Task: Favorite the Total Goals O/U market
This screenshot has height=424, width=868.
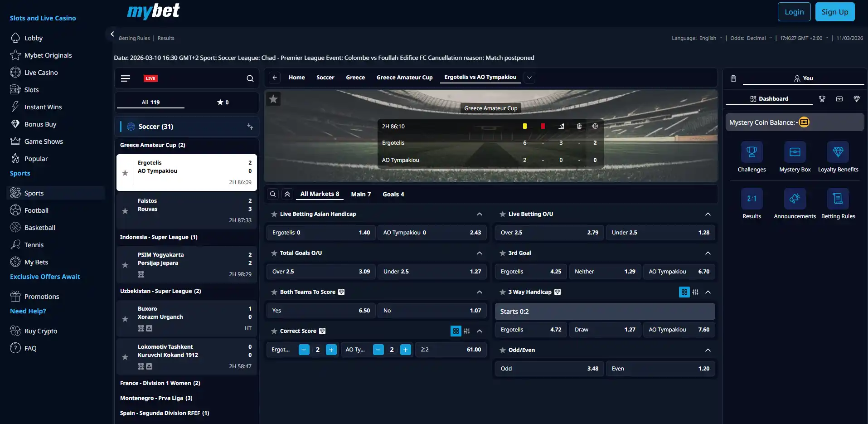Action: click(274, 253)
